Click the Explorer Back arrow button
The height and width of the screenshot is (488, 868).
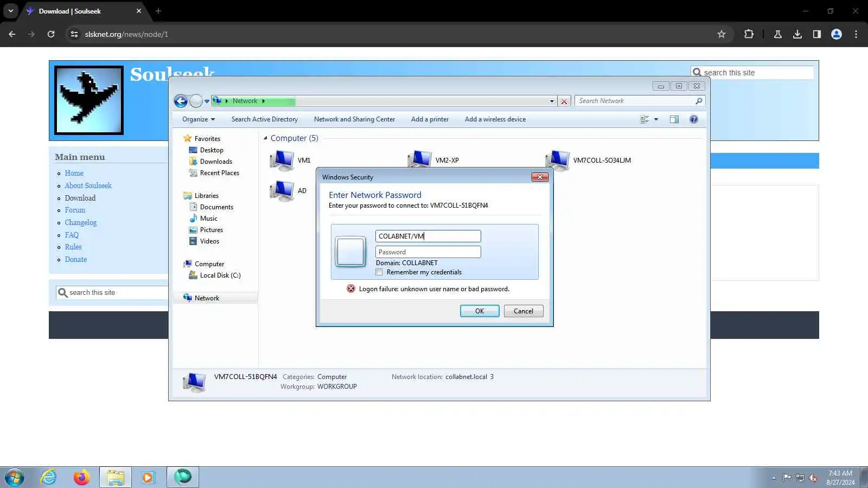tap(181, 101)
